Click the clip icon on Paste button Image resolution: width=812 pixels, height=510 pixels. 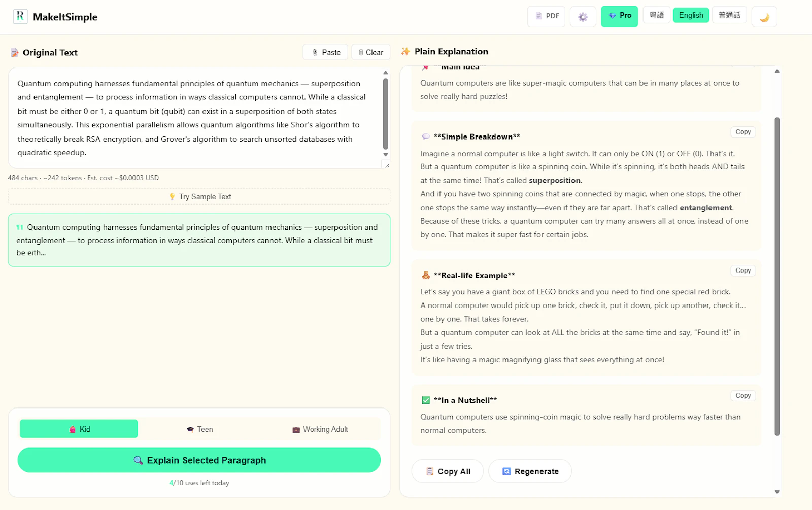pyautogui.click(x=315, y=53)
